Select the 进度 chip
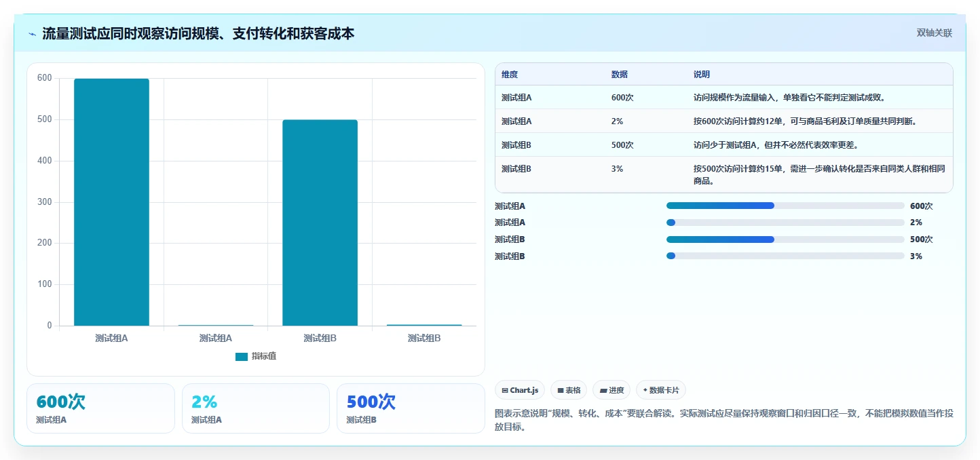 pyautogui.click(x=611, y=390)
